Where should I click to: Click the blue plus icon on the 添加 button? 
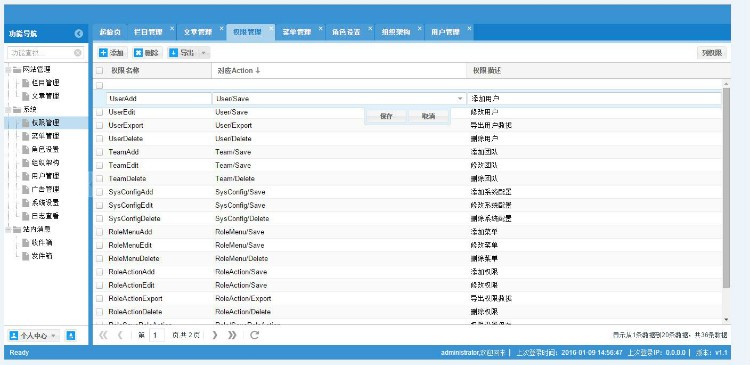[x=103, y=53]
